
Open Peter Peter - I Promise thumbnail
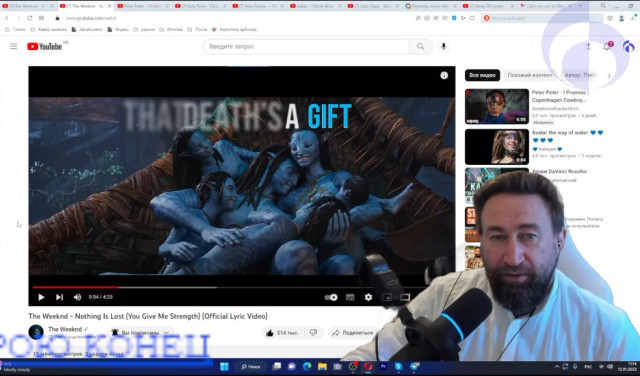point(497,107)
